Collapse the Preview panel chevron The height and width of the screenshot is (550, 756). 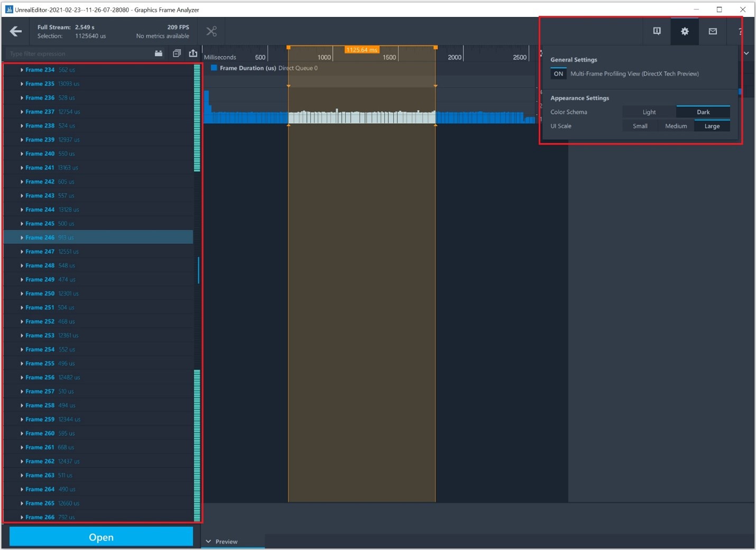point(208,542)
